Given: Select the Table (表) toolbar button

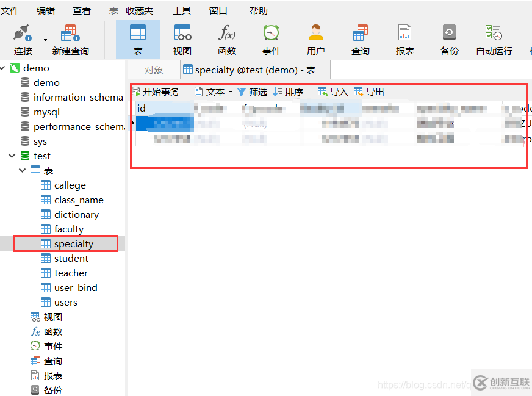Looking at the screenshot, I should pos(138,40).
